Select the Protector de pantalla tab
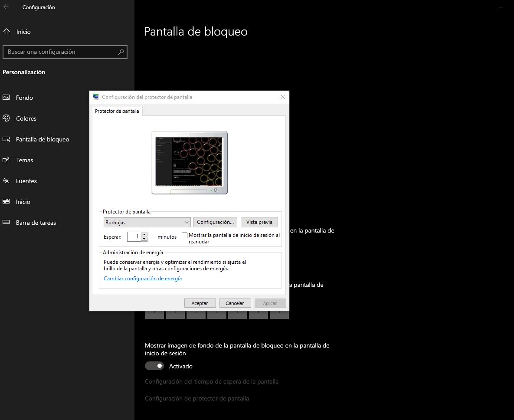 tap(117, 111)
